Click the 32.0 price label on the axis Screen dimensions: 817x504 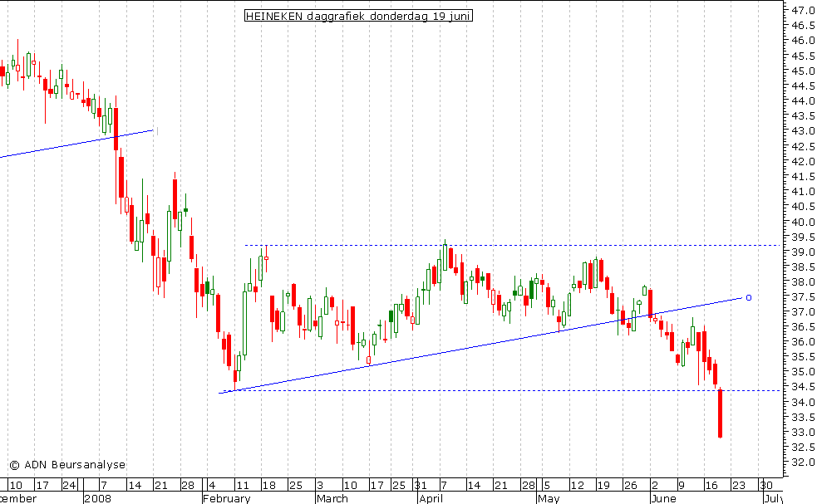point(803,462)
